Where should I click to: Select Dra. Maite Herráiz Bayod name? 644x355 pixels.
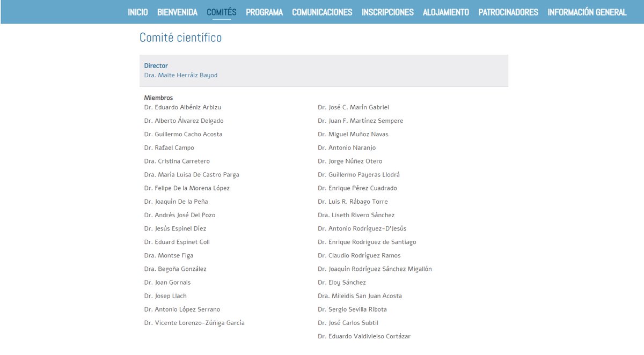pos(181,76)
